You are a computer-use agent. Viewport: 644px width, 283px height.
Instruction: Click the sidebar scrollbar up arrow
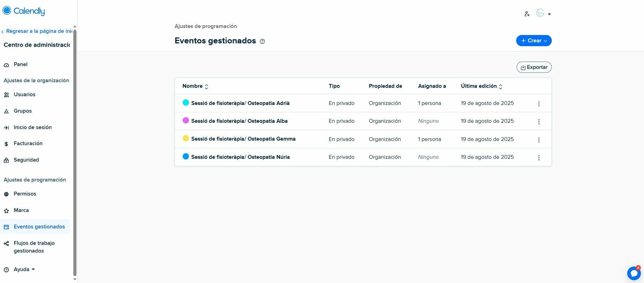[x=75, y=27]
